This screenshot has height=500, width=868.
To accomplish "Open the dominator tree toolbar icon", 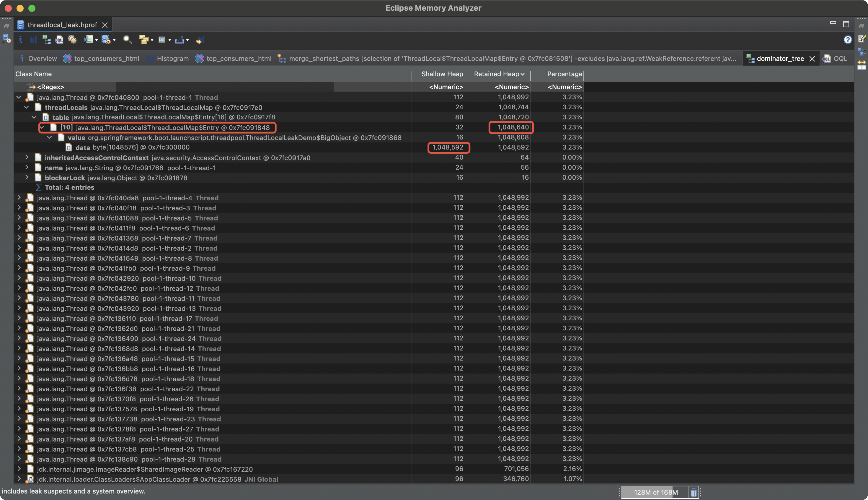I will pos(46,40).
